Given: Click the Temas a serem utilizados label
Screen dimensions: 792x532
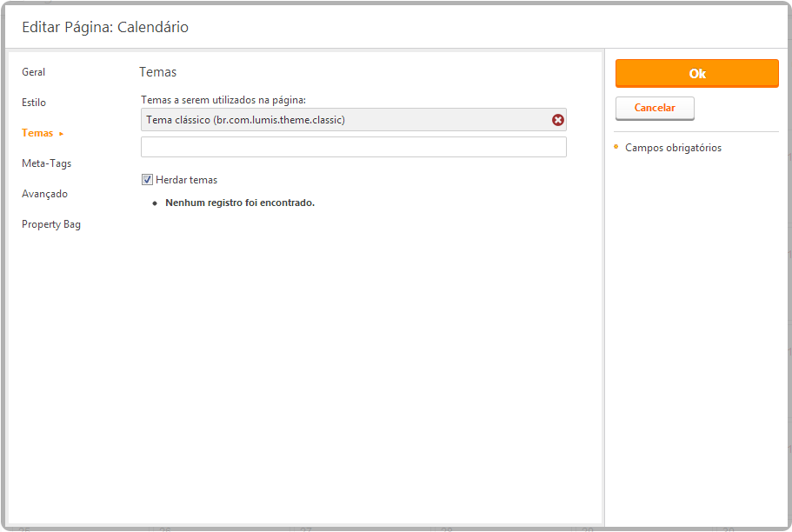Looking at the screenshot, I should (223, 100).
